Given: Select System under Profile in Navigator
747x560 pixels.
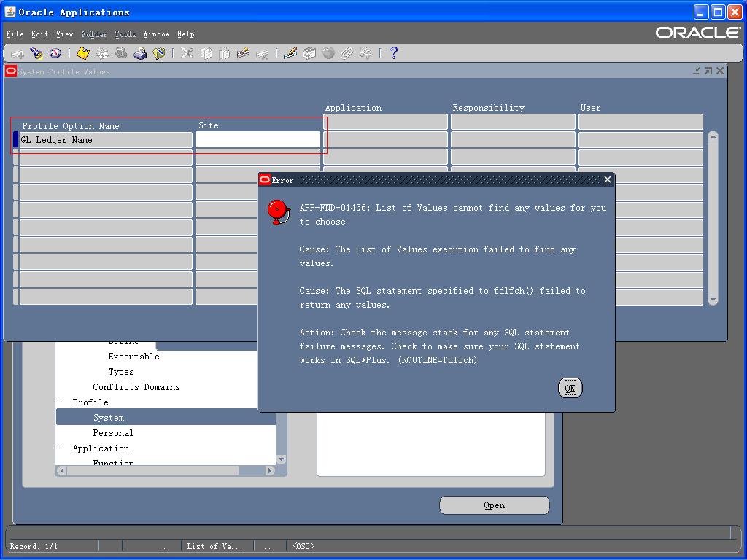Looking at the screenshot, I should coord(109,418).
